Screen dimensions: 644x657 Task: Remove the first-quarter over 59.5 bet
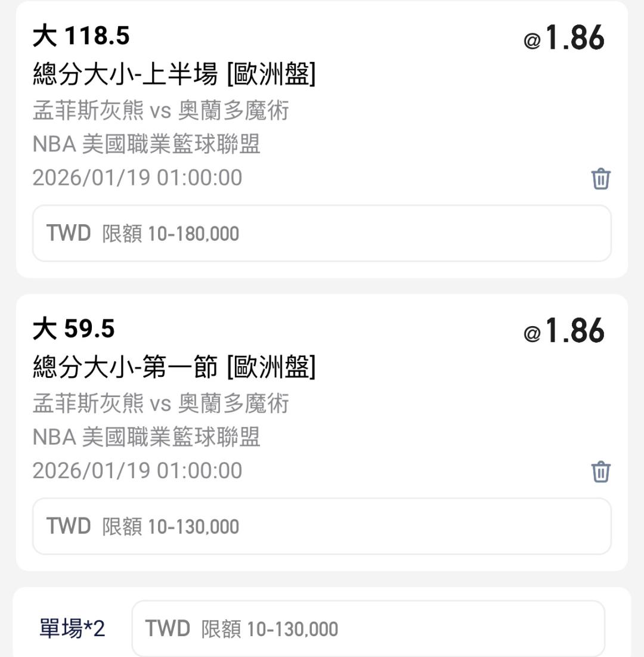(x=600, y=471)
